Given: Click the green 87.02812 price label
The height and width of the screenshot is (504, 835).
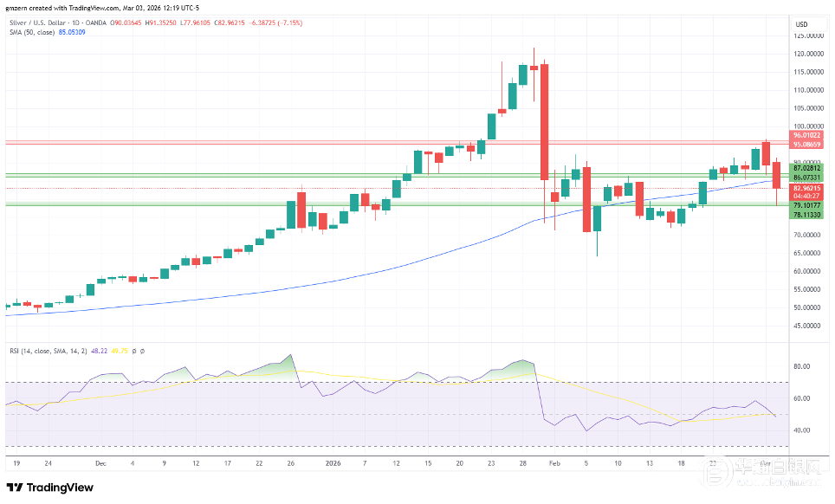Looking at the screenshot, I should (806, 168).
